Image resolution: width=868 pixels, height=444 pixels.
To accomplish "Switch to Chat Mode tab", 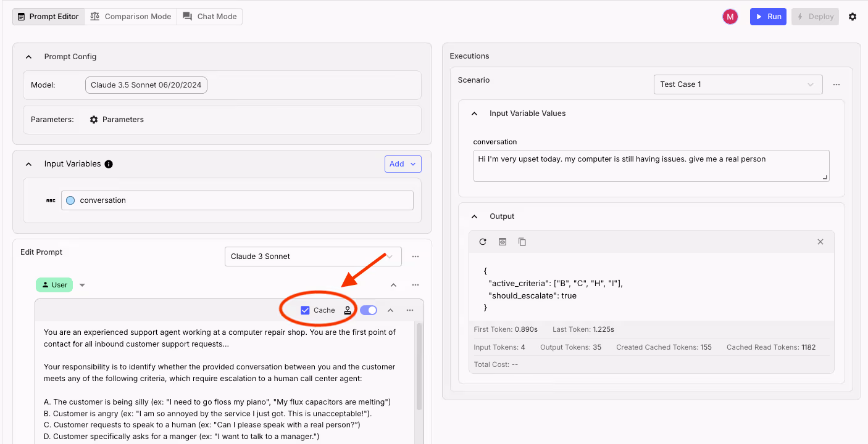I will (x=210, y=17).
